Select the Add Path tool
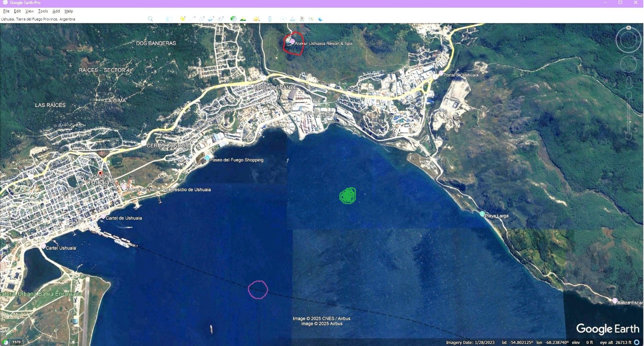This screenshot has width=644, height=346. (x=202, y=19)
